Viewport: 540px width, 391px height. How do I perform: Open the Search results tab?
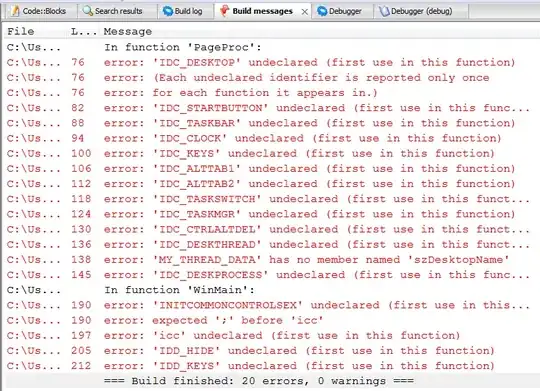(117, 11)
